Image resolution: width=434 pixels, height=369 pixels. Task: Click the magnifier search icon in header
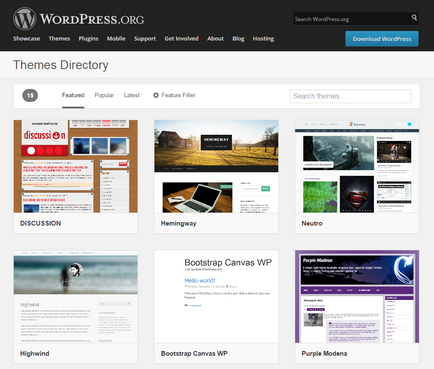[x=414, y=18]
